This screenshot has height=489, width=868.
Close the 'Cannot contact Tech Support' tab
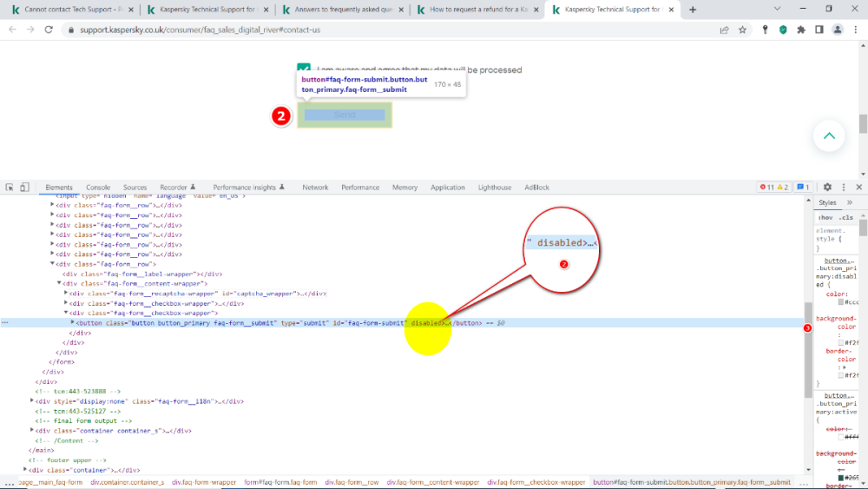[x=131, y=10]
